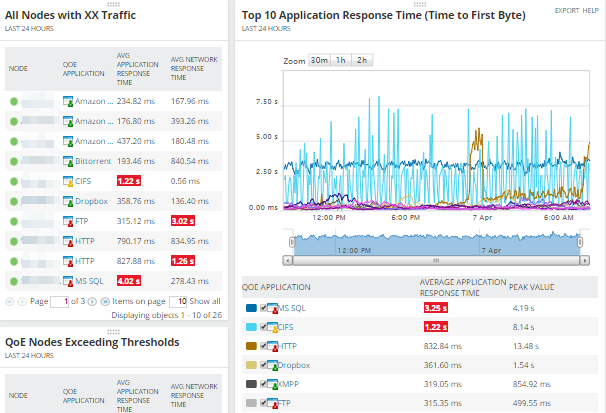Click the green node status icon in the CIFS row
The image size is (606, 413).
click(13, 181)
